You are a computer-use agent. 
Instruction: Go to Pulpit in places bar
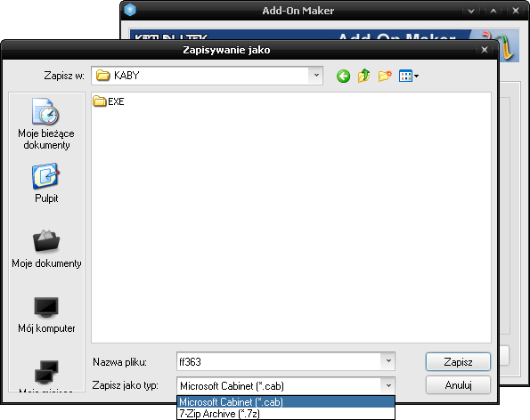pos(46,183)
